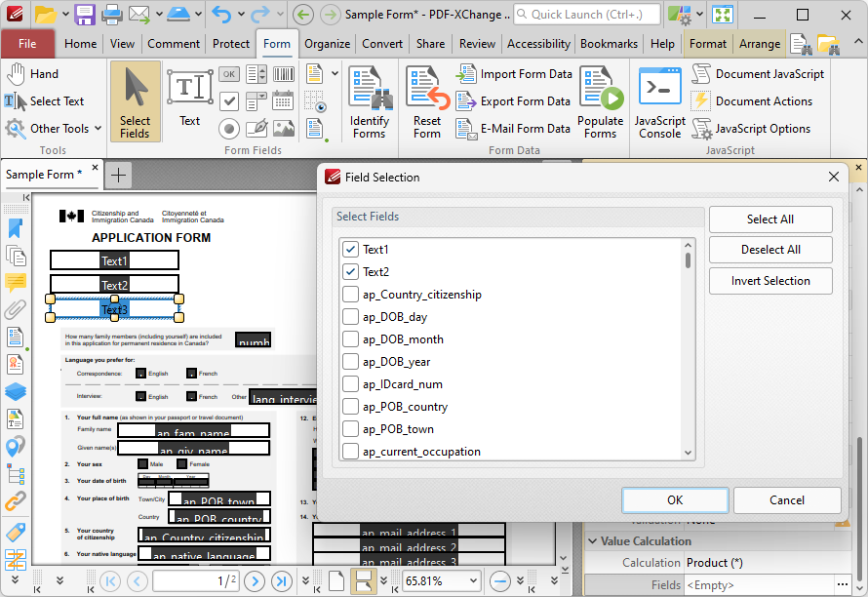868x597 pixels.
Task: Enable the ap_POB_country checkbox
Action: click(350, 406)
